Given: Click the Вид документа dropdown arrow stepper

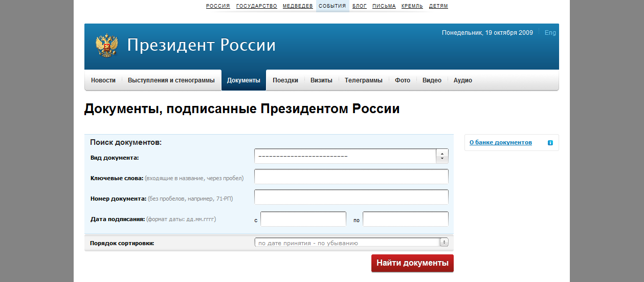Looking at the screenshot, I should pyautogui.click(x=442, y=156).
